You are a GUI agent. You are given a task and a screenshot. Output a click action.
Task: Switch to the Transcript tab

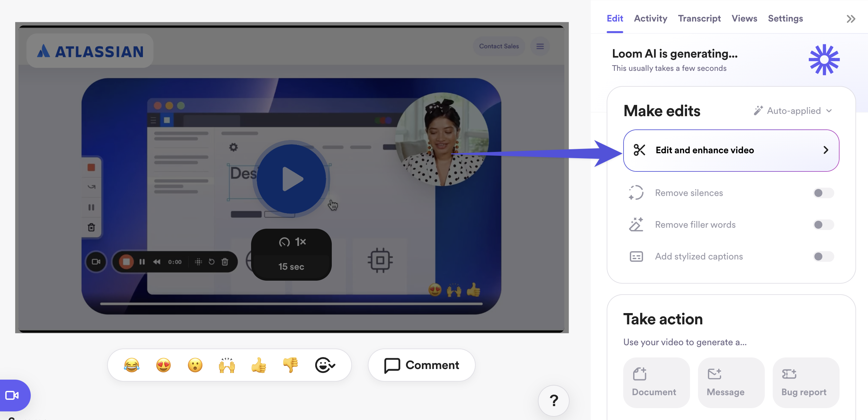(x=699, y=19)
